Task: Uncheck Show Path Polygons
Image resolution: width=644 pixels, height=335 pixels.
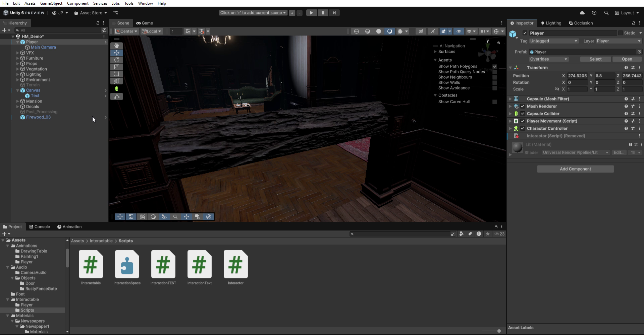Action: coord(495,66)
